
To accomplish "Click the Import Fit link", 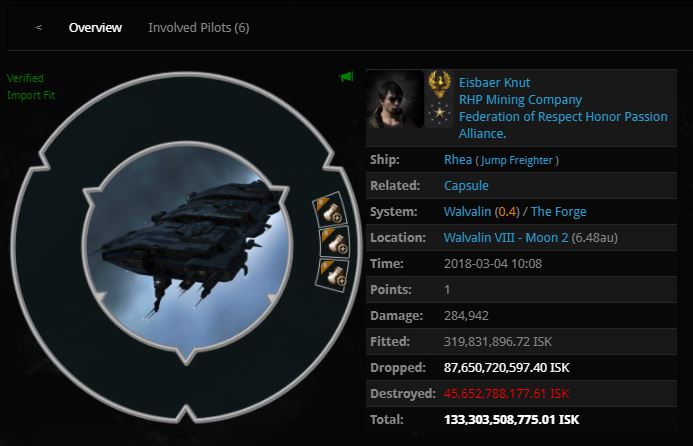I will pos(31,95).
